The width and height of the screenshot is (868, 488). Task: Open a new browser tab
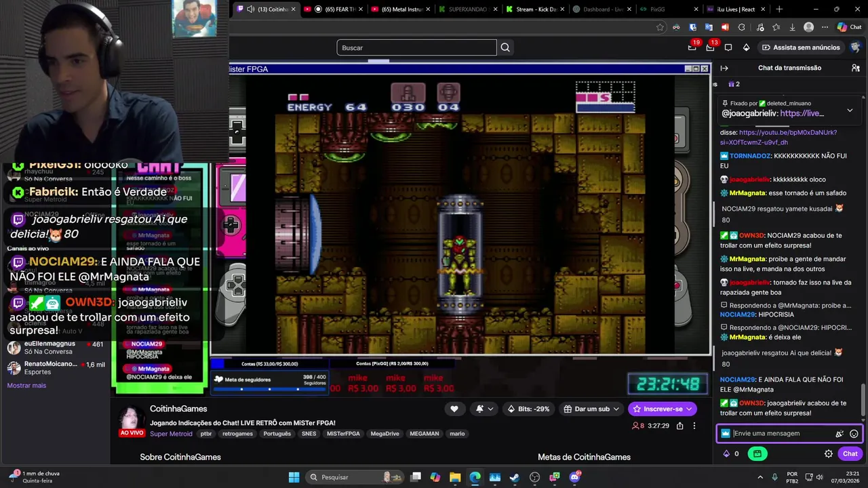click(778, 9)
